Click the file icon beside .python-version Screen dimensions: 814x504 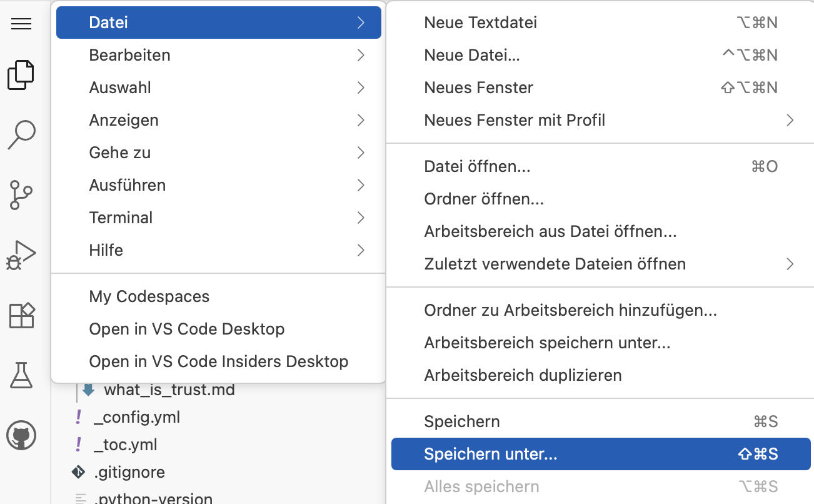tap(80, 499)
